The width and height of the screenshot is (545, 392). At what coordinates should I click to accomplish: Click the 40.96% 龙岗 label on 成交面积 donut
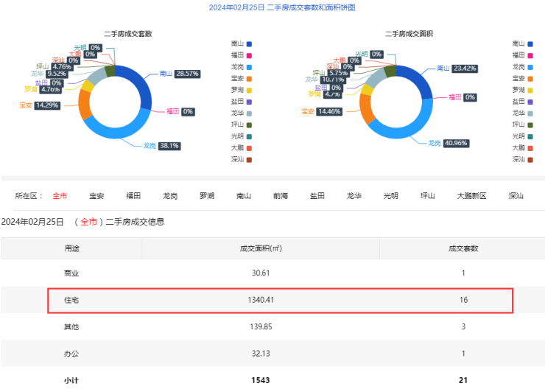[x=457, y=143]
